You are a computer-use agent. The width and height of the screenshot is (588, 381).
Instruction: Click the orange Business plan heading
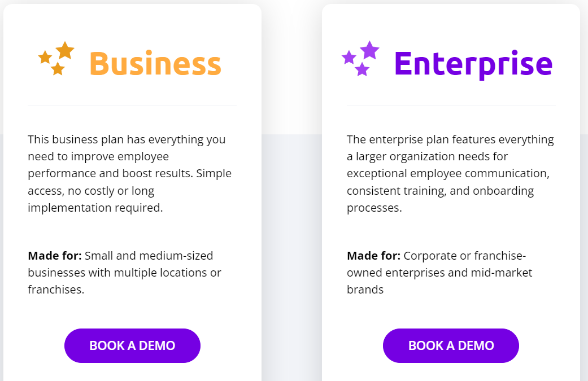[155, 63]
